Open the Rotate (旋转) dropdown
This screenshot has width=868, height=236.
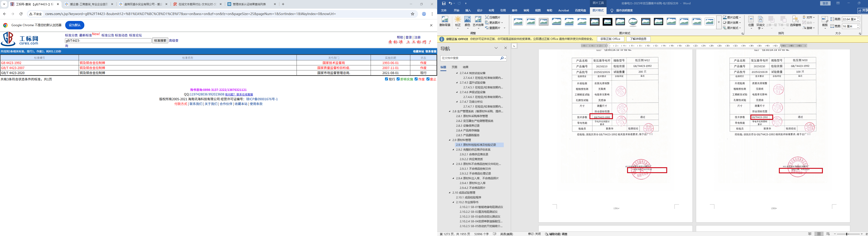click(808, 28)
